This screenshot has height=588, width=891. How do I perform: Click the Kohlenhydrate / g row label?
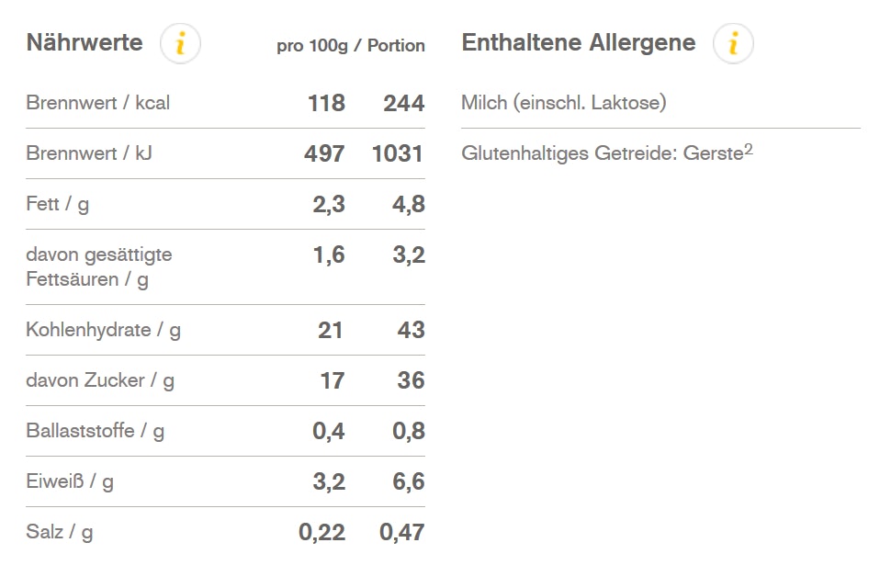(x=104, y=330)
